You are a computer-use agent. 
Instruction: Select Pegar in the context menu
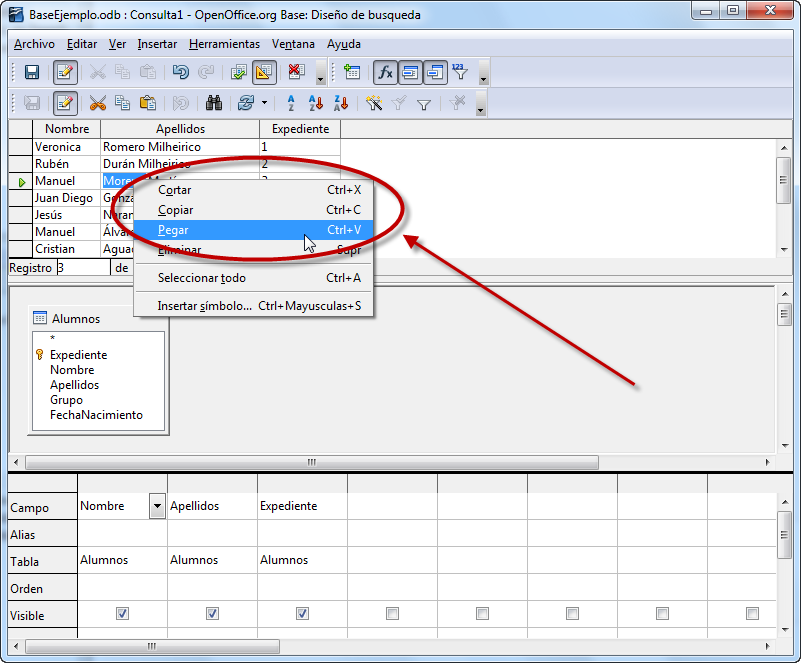253,230
